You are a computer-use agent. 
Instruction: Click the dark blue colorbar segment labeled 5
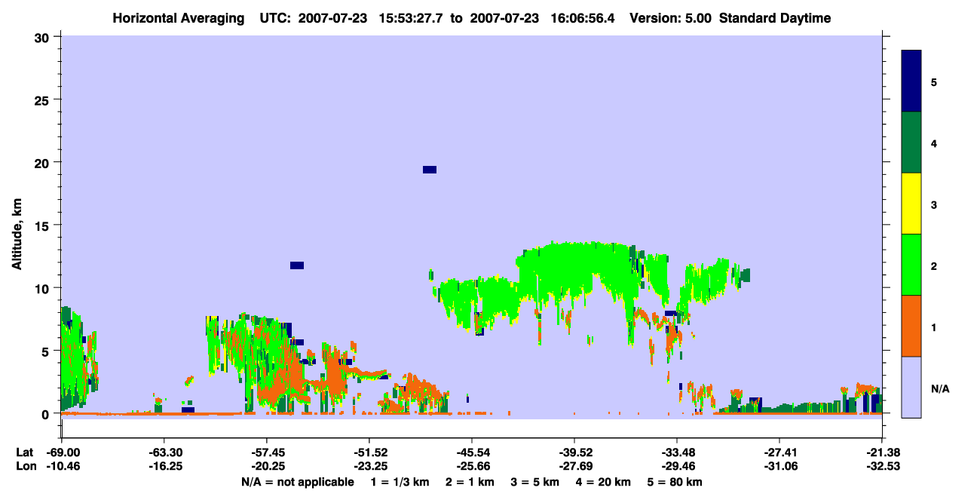coord(911,81)
